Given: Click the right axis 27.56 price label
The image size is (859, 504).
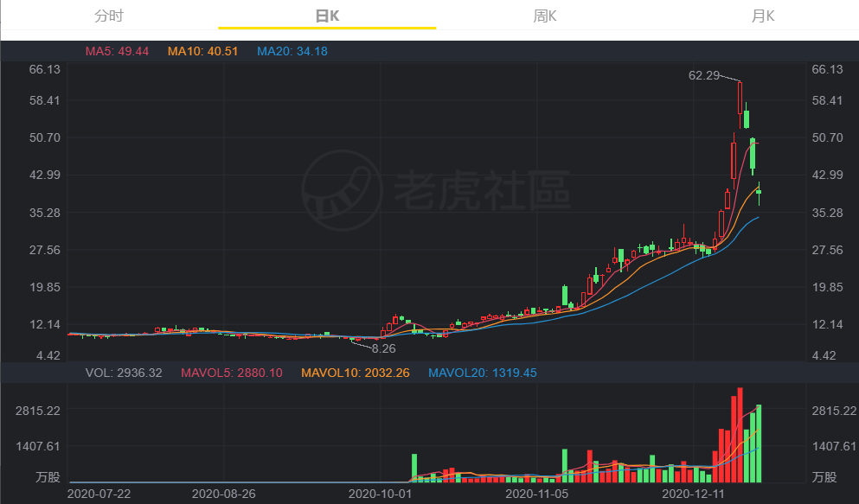Looking at the screenshot, I should 827,250.
